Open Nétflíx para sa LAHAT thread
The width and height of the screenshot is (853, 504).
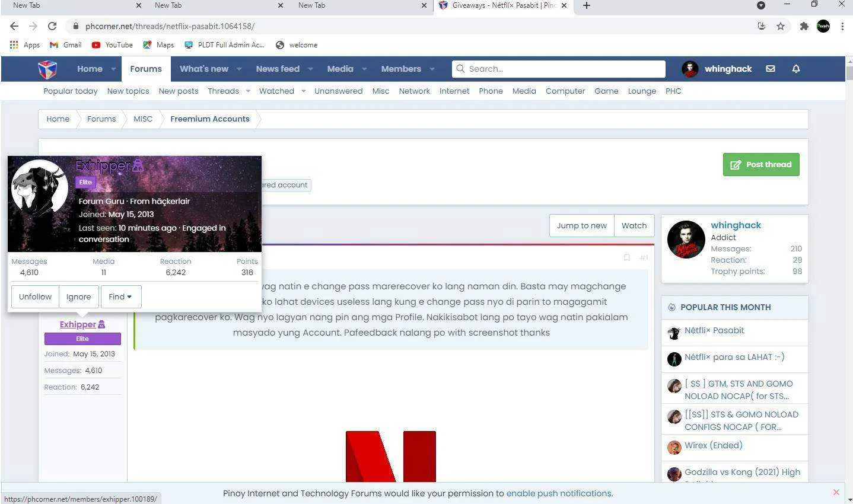pyautogui.click(x=734, y=357)
